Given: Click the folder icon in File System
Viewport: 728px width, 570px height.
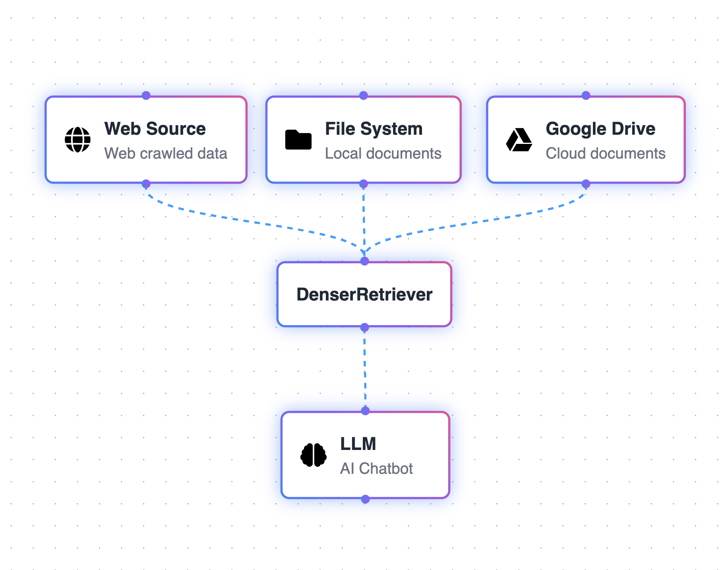Looking at the screenshot, I should pos(298,140).
